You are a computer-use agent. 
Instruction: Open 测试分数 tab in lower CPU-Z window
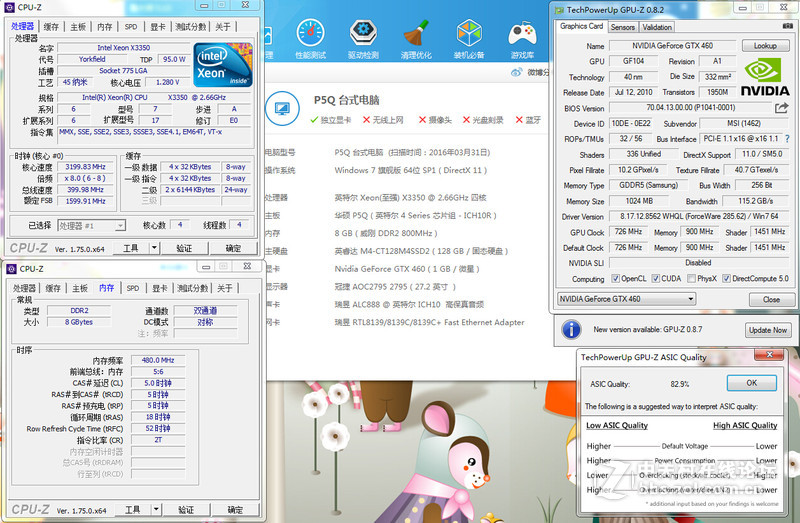coord(192,288)
